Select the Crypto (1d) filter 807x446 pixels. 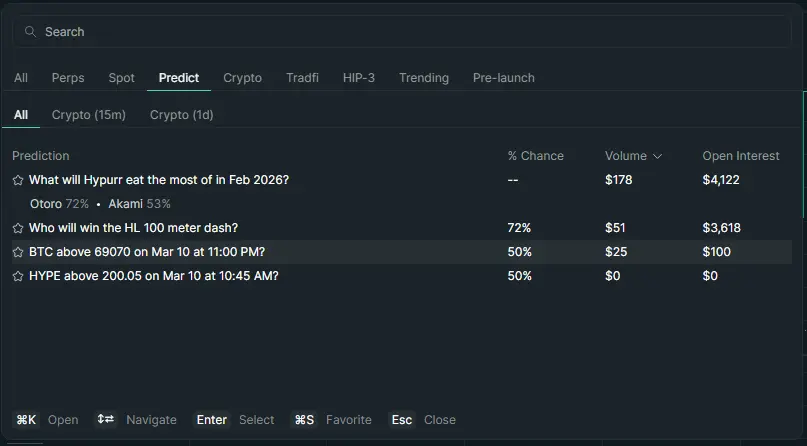coord(181,115)
